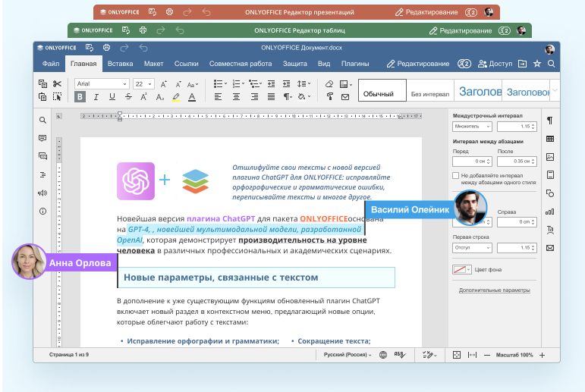Toggle Strikethrough formatting

tap(128, 97)
